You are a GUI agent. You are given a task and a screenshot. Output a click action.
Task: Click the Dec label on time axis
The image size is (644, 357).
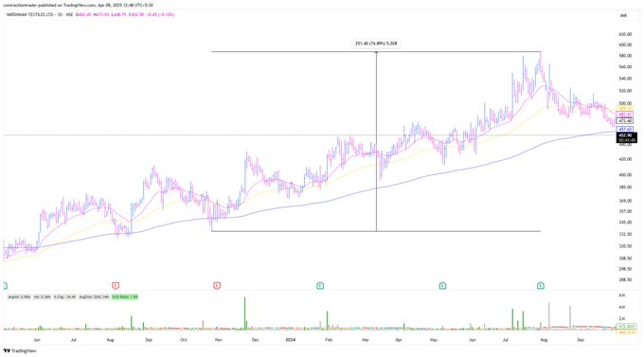[x=255, y=340]
